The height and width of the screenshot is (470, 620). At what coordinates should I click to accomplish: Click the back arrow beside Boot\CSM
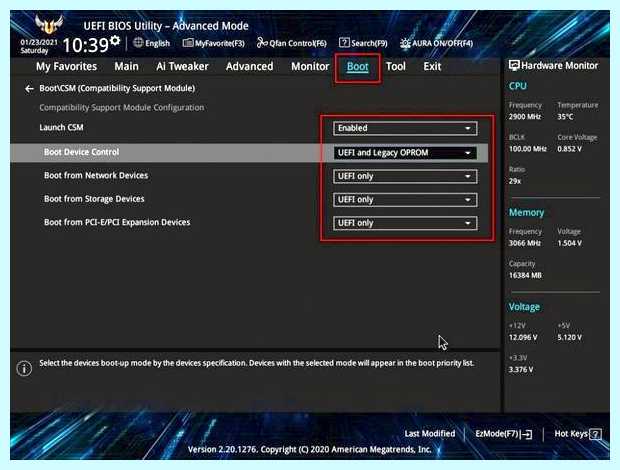click(29, 89)
